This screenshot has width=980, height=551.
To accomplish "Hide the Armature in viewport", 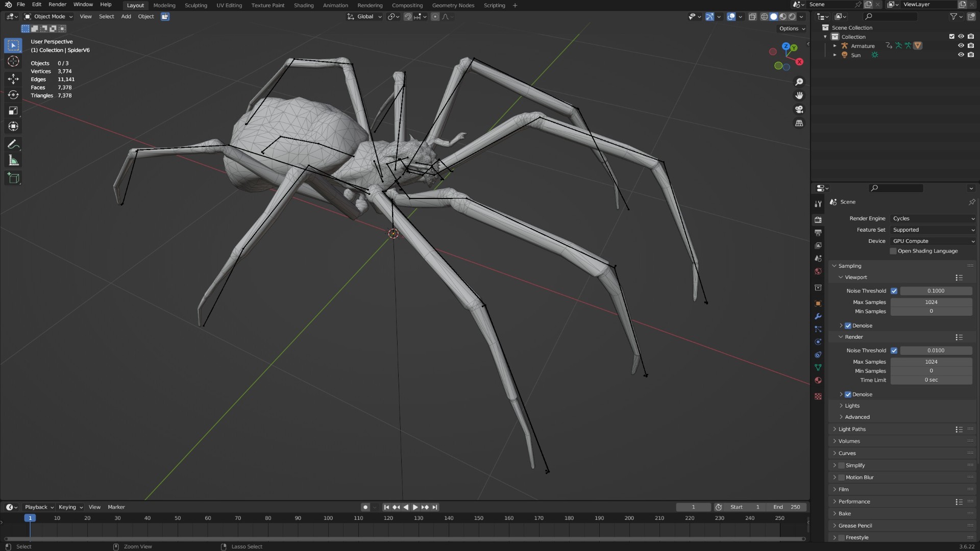I will point(961,46).
